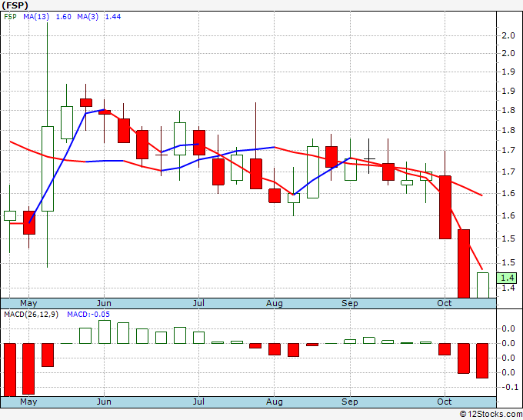Click the (FSP) ticker title
Screen dimensions: 523x420
click(17, 5)
